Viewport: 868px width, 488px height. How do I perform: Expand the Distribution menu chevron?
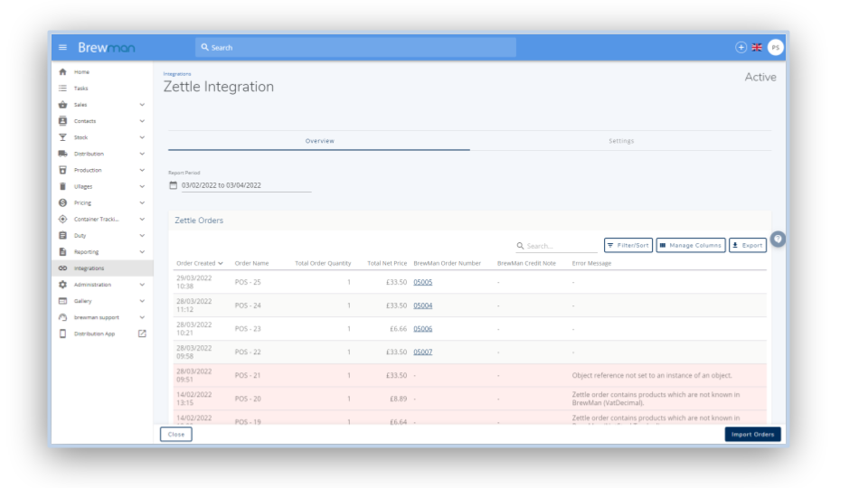142,154
